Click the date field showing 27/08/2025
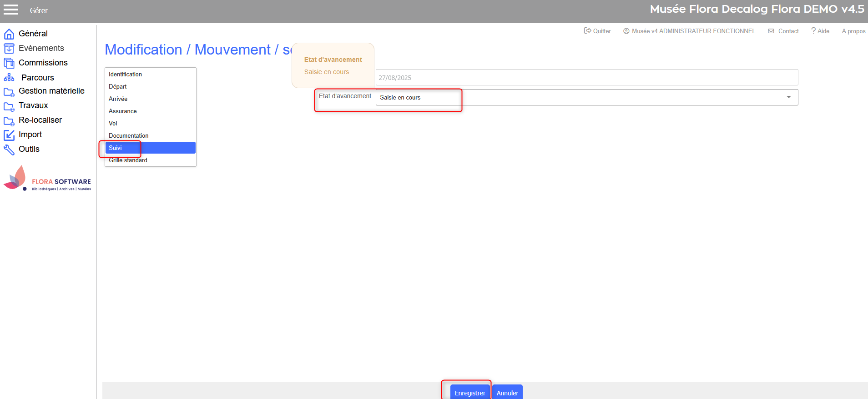The height and width of the screenshot is (399, 868). (587, 77)
